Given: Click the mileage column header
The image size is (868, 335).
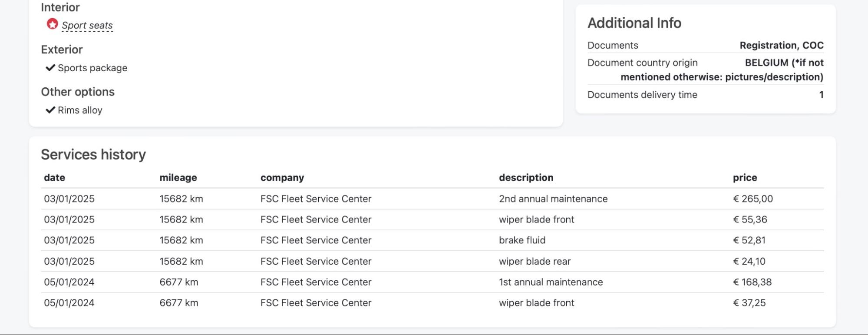Looking at the screenshot, I should (x=178, y=178).
